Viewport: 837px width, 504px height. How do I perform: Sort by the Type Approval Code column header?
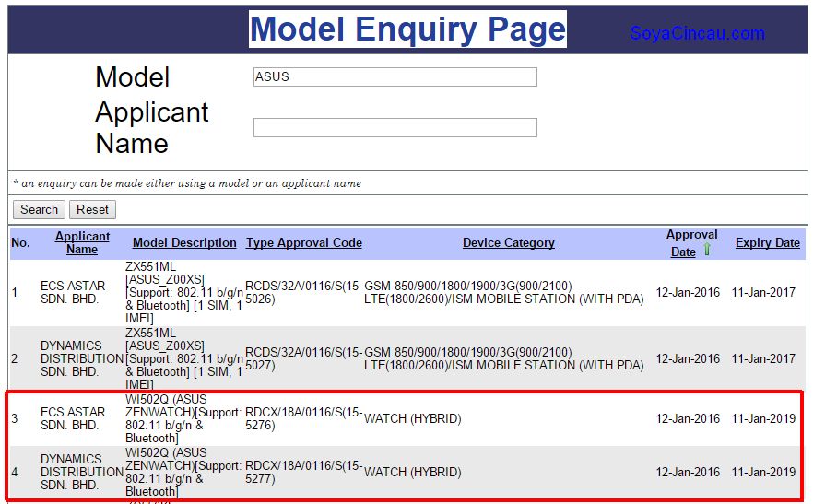(x=303, y=243)
